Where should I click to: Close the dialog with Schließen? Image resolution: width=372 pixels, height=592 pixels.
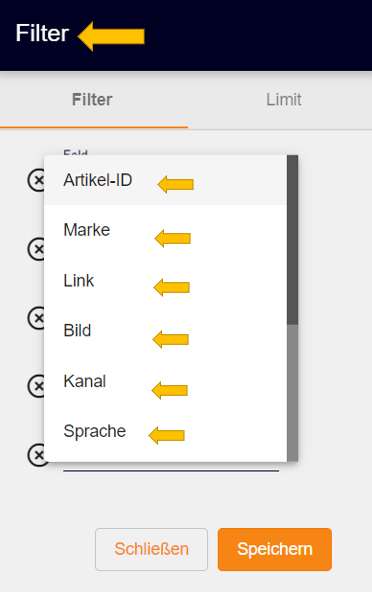pos(151,549)
